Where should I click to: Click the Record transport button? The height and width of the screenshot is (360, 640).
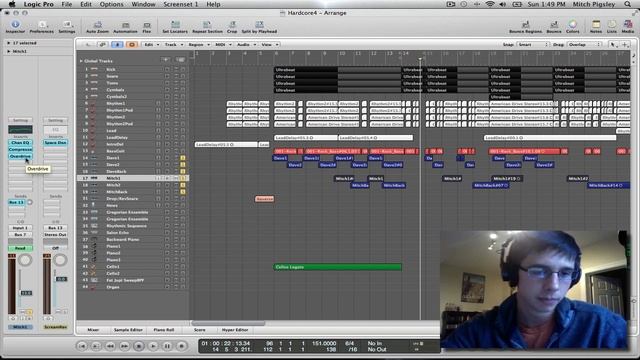tap(182, 346)
